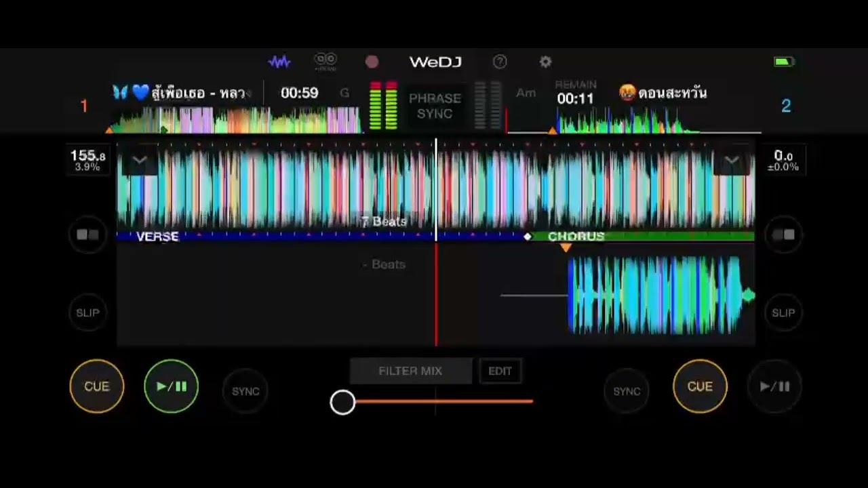Pause deck 1 with the green play/pause button
Viewport: 868px width, 488px height.
(171, 386)
